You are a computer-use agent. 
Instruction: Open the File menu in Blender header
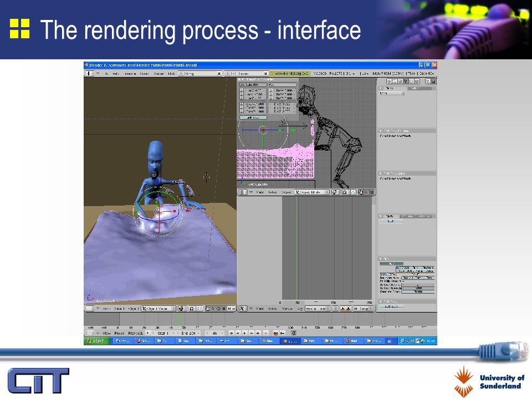[x=107, y=73]
